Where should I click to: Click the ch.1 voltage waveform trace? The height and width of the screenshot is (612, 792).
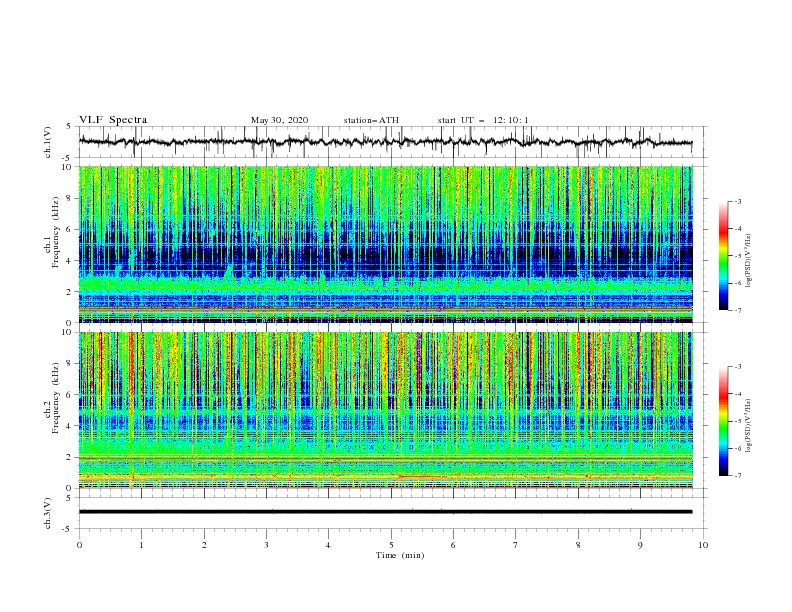pyautogui.click(x=385, y=142)
